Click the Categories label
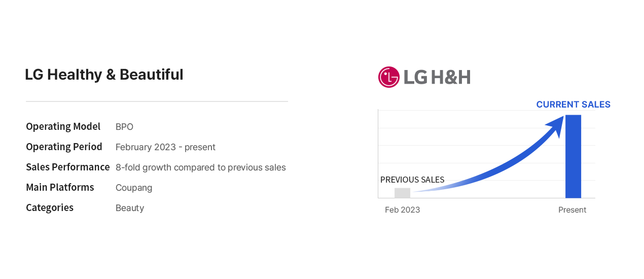Viewport: 644px width, 279px height. click(x=50, y=207)
